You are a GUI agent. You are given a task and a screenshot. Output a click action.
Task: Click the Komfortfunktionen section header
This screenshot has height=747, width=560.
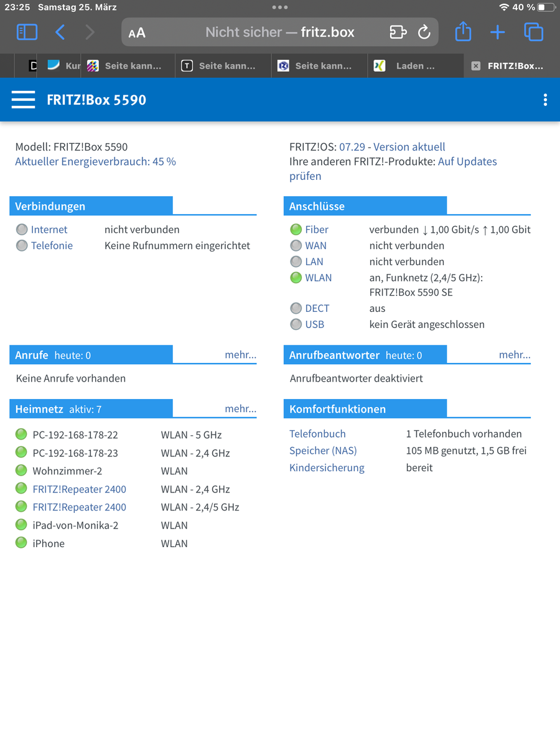365,409
